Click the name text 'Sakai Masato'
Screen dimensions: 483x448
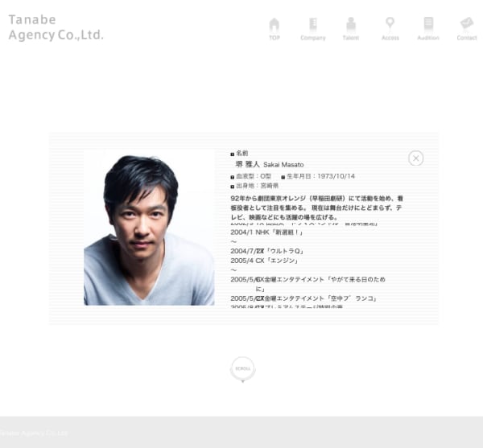click(283, 165)
